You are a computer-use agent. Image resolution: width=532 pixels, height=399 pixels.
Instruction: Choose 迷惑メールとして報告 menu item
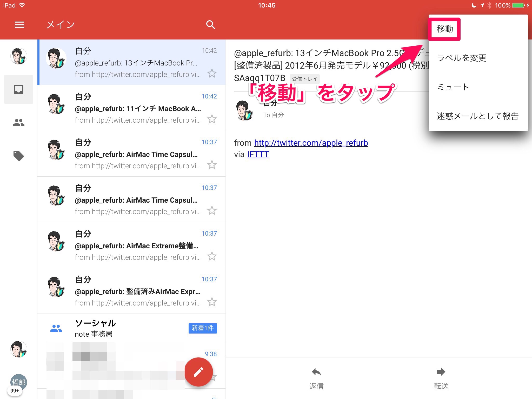[478, 116]
